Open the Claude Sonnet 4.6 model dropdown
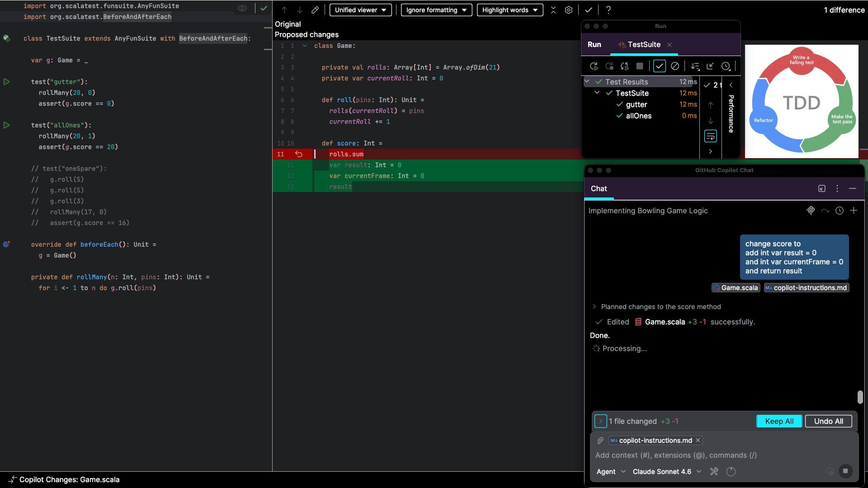Image resolution: width=868 pixels, height=488 pixels. (x=667, y=472)
